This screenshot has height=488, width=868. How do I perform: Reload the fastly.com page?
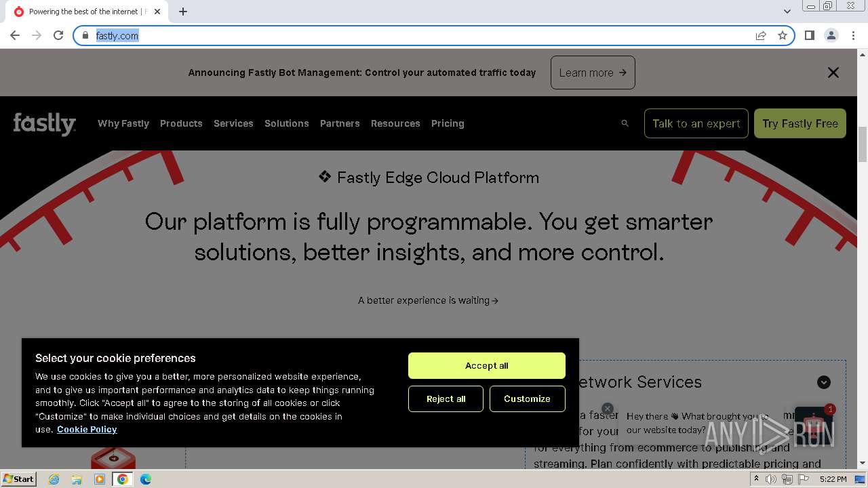click(x=58, y=35)
